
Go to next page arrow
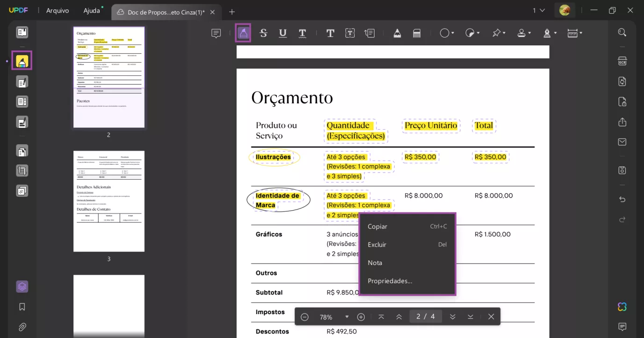(453, 317)
